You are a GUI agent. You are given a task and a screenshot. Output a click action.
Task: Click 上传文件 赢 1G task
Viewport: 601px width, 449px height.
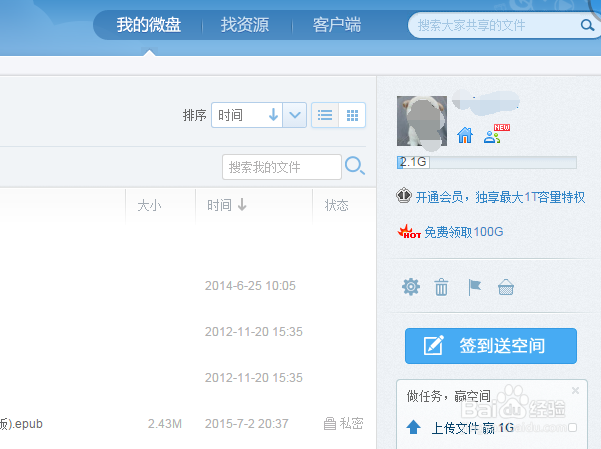tap(473, 428)
